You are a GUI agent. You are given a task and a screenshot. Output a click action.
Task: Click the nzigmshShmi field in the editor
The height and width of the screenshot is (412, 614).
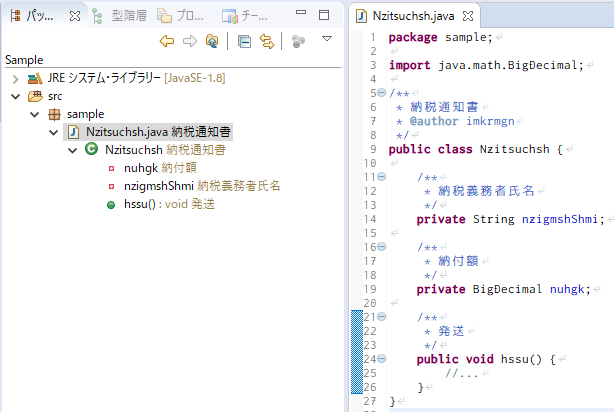point(560,219)
